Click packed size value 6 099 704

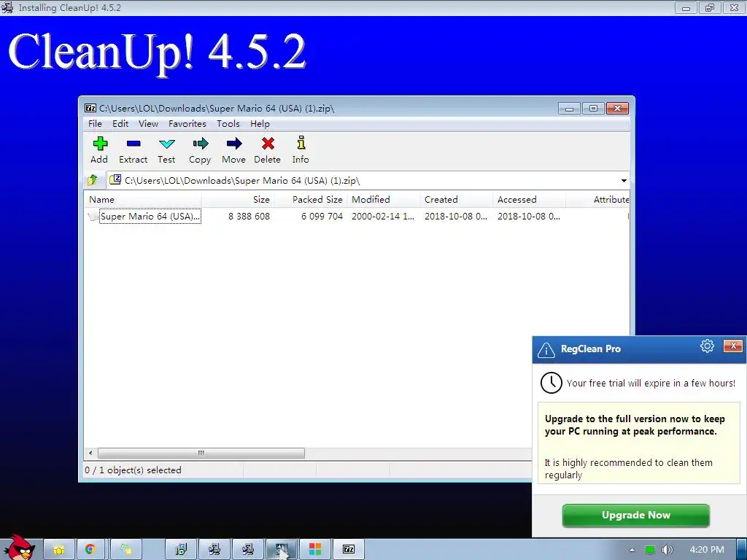pos(322,216)
